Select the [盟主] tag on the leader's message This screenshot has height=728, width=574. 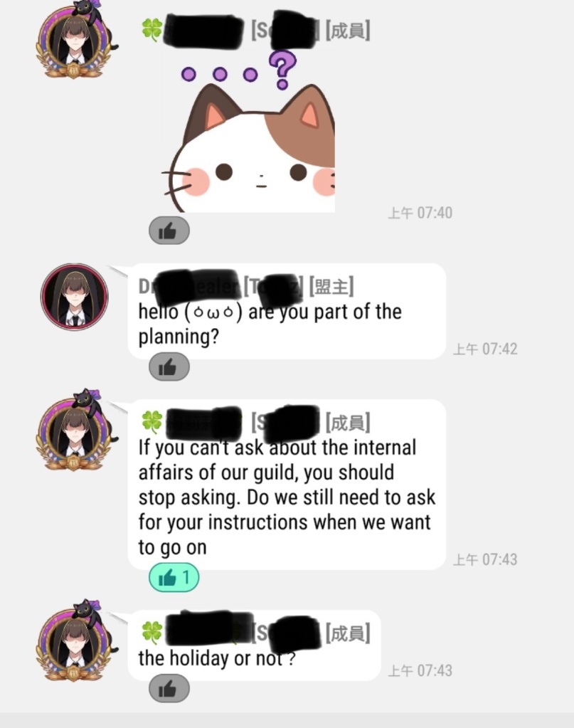point(331,286)
